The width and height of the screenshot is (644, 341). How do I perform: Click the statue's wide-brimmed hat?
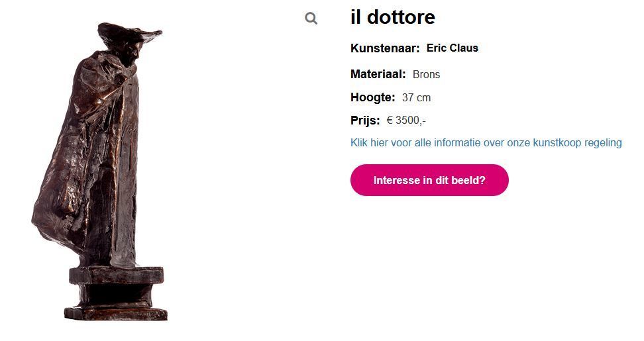pyautogui.click(x=128, y=33)
